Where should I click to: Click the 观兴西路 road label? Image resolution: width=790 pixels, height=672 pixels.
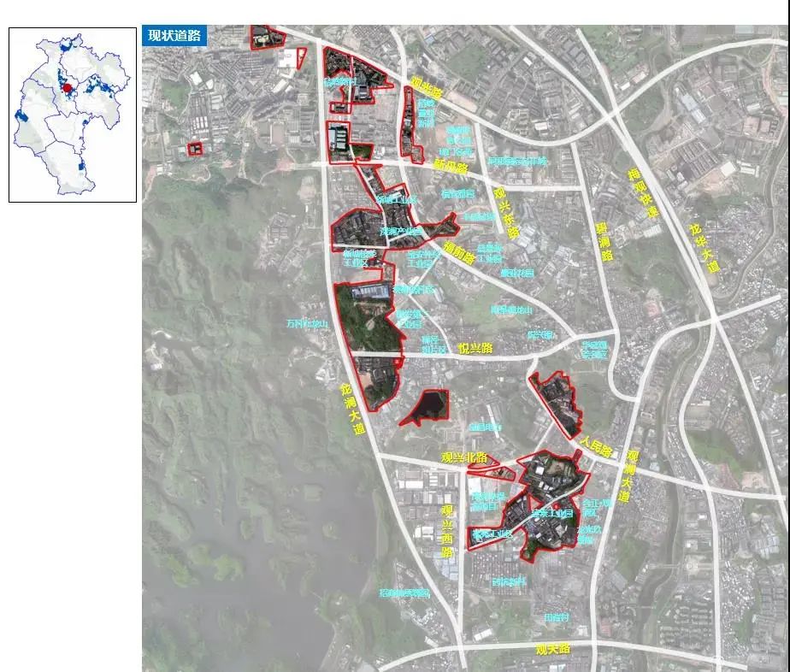[447, 530]
